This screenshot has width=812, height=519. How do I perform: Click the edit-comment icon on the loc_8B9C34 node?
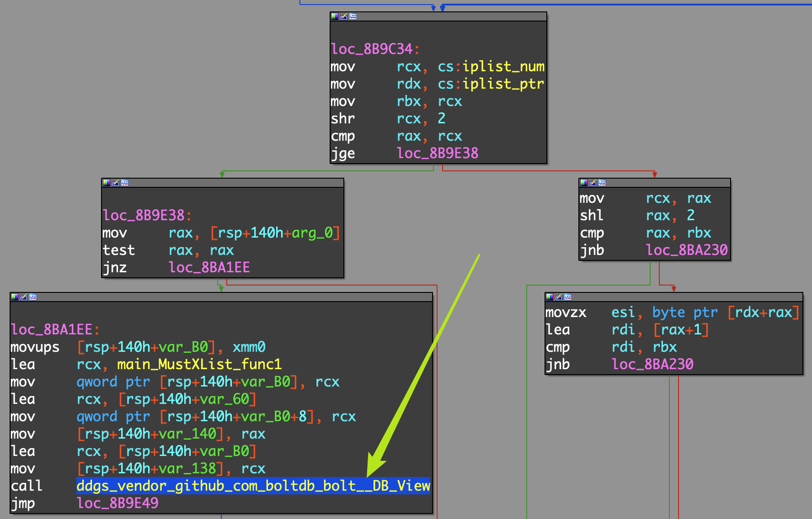(344, 16)
